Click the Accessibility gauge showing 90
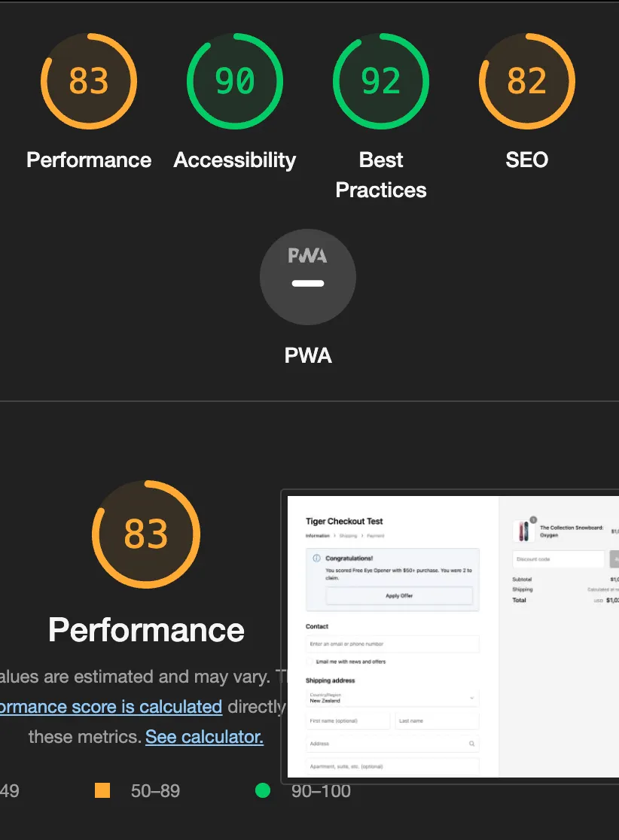The image size is (619, 840). coord(234,81)
